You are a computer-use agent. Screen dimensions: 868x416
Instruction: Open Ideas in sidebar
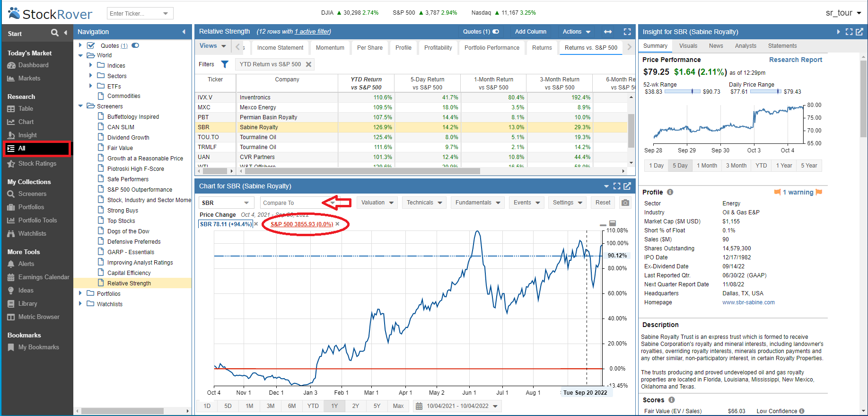tap(26, 290)
